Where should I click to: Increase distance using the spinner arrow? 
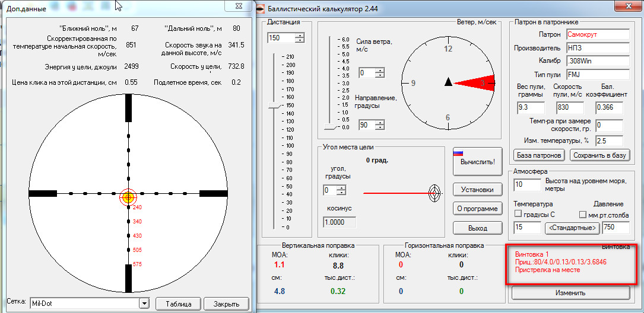click(x=300, y=35)
